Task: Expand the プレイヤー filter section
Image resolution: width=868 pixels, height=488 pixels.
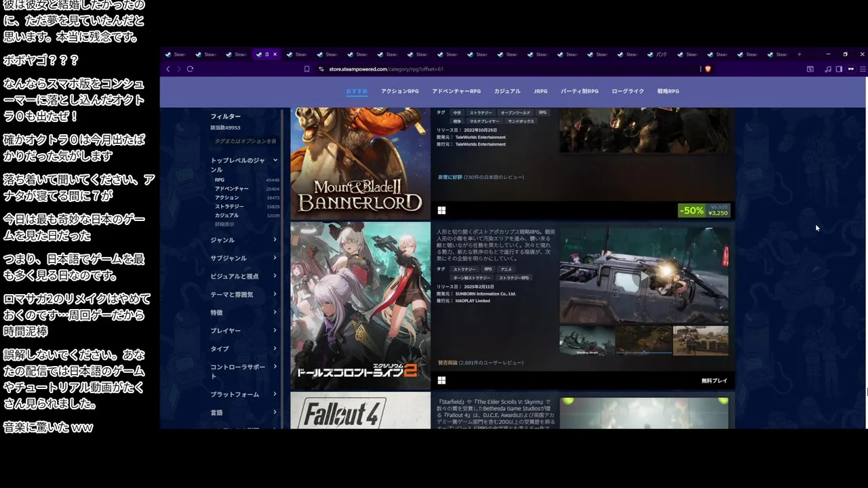Action: [x=245, y=331]
